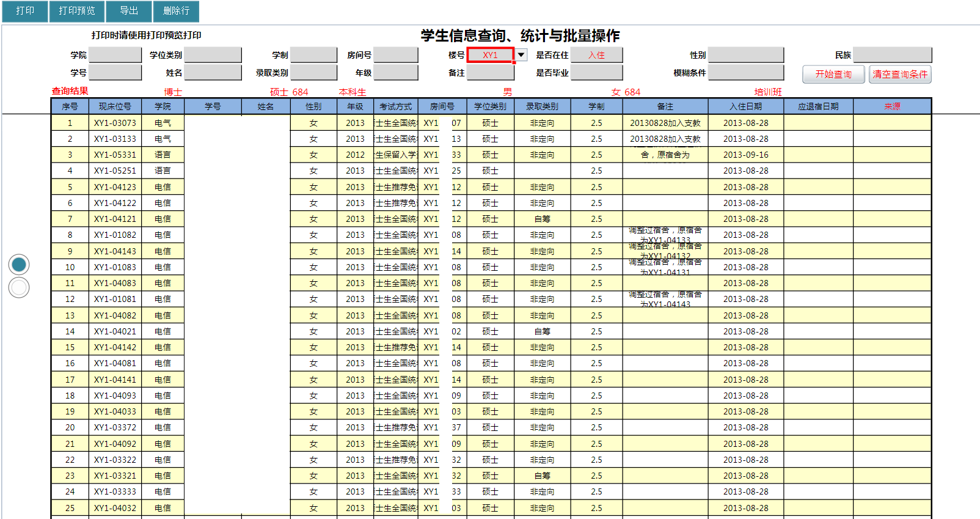Click bed number cell XY1-03073
Screen dimensions: 980x519
click(x=115, y=123)
